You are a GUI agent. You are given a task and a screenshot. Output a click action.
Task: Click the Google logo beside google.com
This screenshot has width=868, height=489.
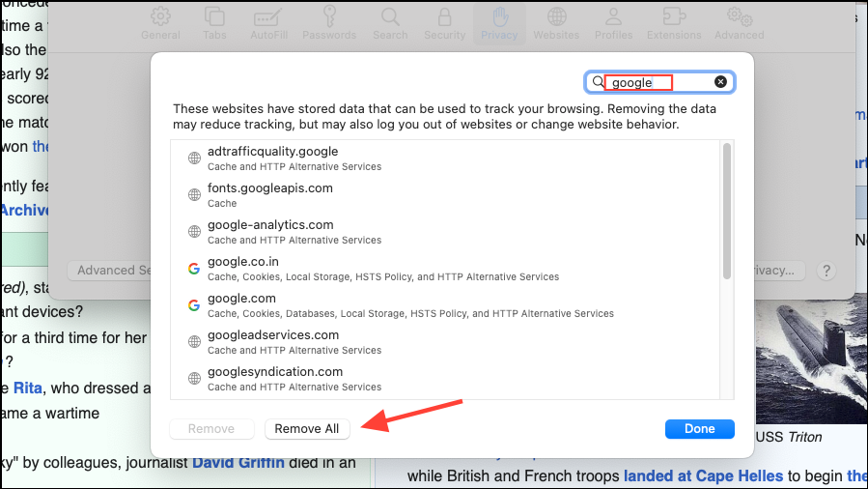194,305
